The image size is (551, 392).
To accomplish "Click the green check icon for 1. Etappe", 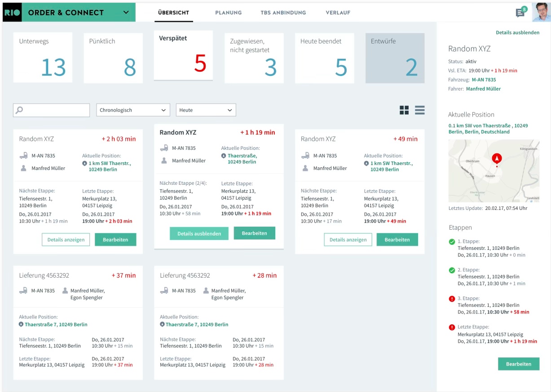I will pyautogui.click(x=452, y=242).
